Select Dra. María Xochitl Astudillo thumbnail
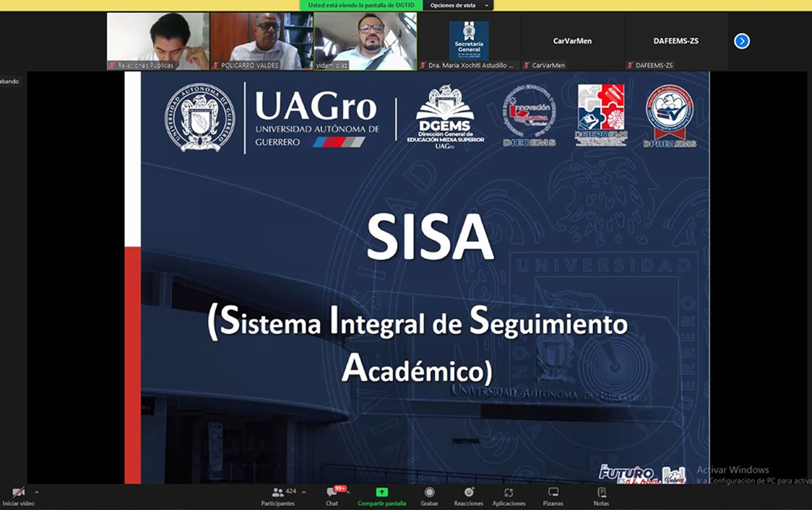This screenshot has width=812, height=510. click(x=469, y=41)
